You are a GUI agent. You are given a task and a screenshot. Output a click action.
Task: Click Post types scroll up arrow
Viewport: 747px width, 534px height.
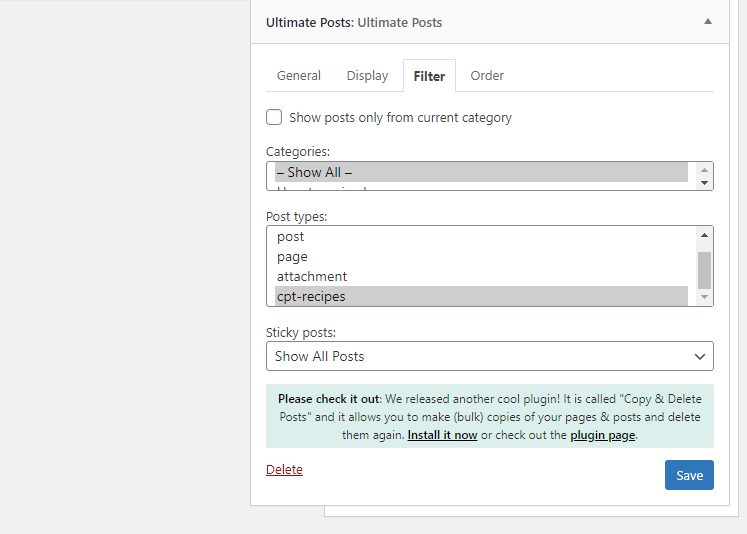click(x=705, y=235)
